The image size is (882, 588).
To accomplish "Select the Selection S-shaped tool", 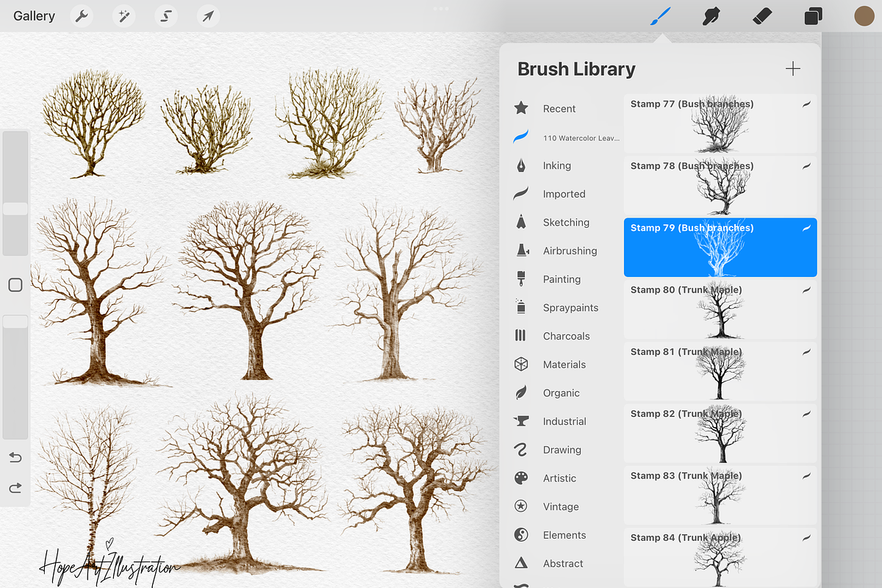I will [166, 16].
